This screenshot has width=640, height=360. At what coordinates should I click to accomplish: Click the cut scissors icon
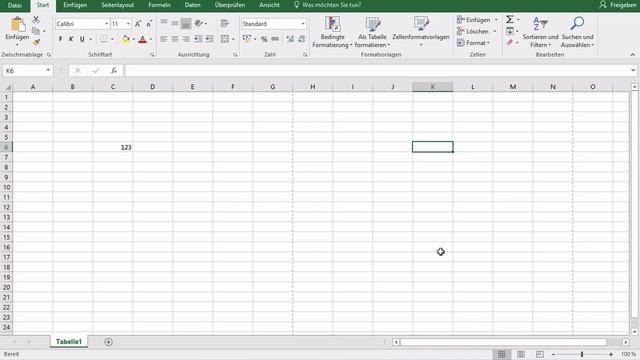click(x=36, y=19)
